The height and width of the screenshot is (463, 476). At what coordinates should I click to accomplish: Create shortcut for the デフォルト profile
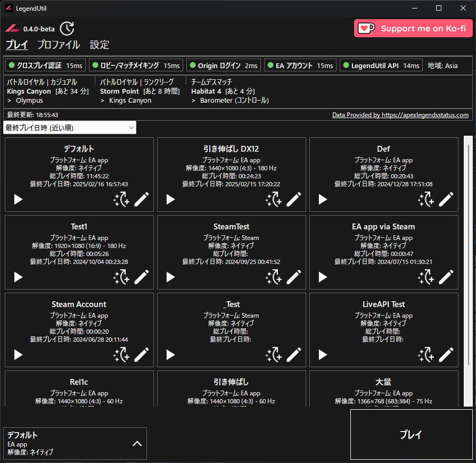pyautogui.click(x=121, y=200)
